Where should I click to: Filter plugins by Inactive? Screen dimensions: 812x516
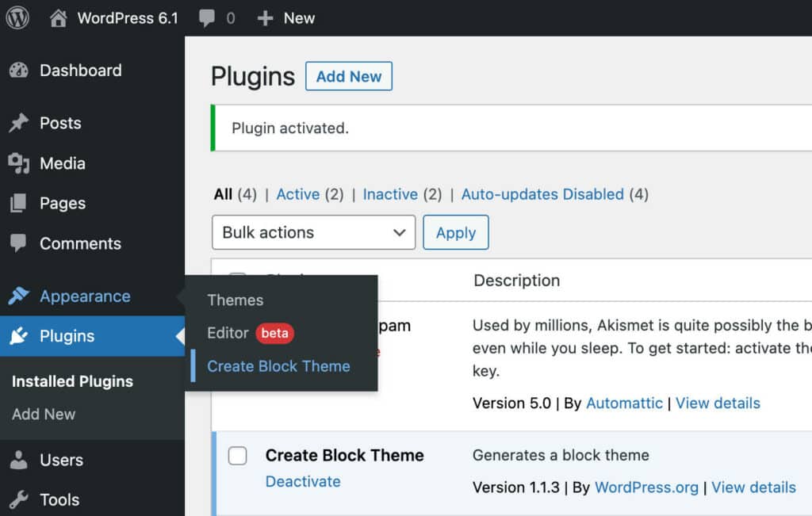(x=390, y=194)
